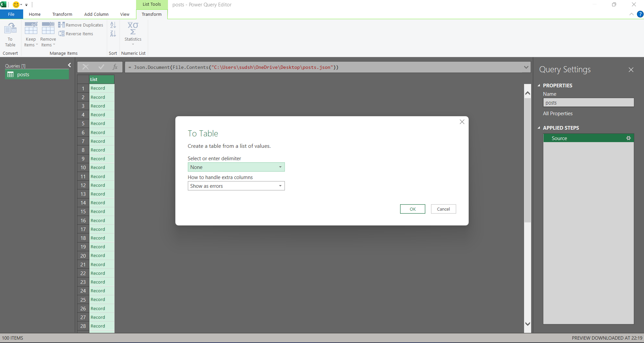Sort items ascending

[113, 25]
